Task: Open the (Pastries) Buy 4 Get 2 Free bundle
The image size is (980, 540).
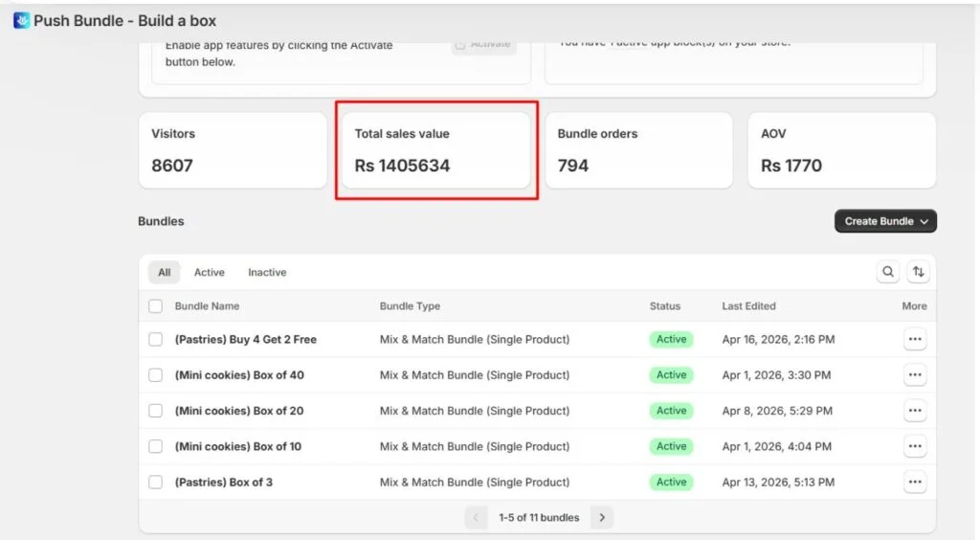Action: point(246,339)
